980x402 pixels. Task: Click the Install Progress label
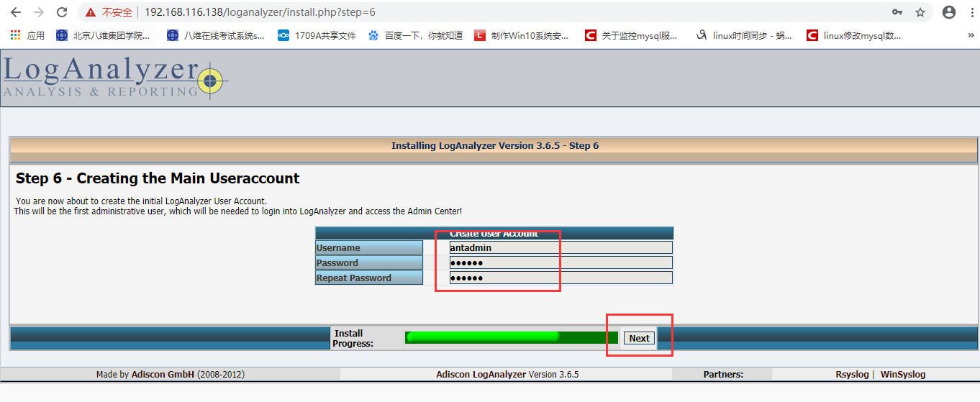pos(353,338)
